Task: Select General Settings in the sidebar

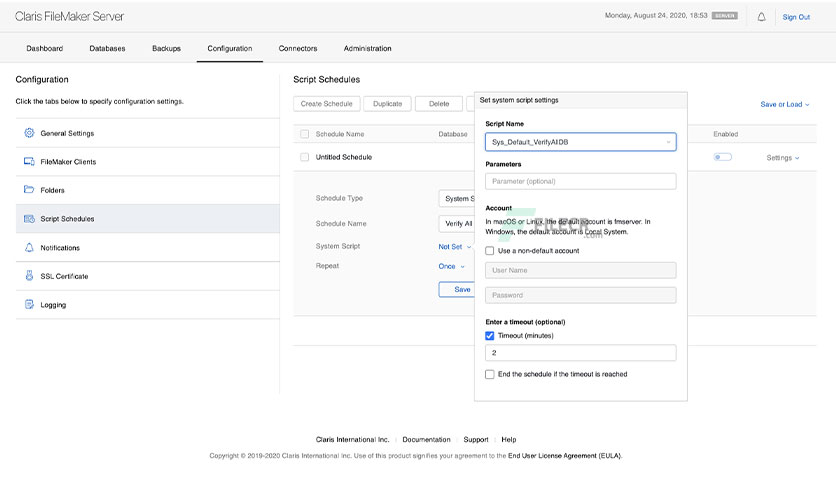Action: [148, 133]
